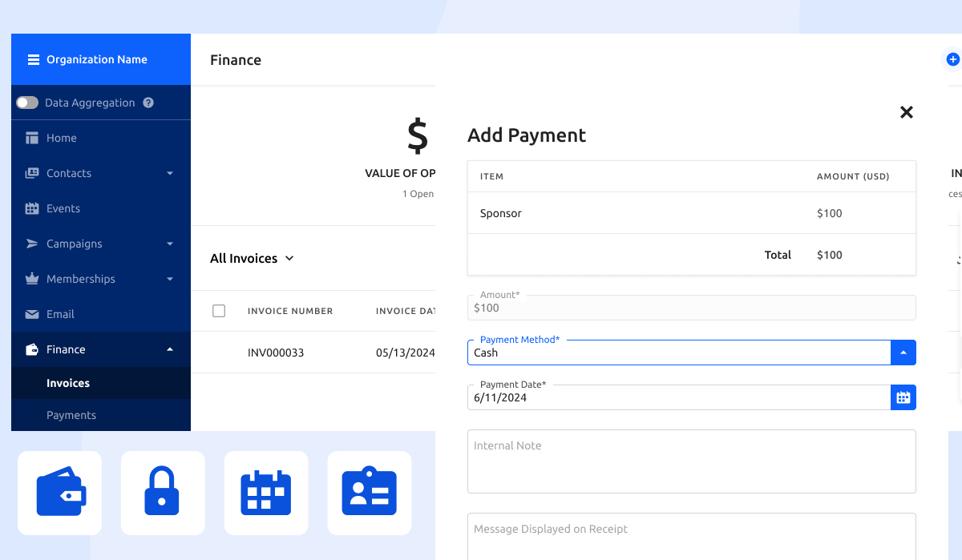Expand the Campaigns menu chevron
962x560 pixels.
[169, 244]
